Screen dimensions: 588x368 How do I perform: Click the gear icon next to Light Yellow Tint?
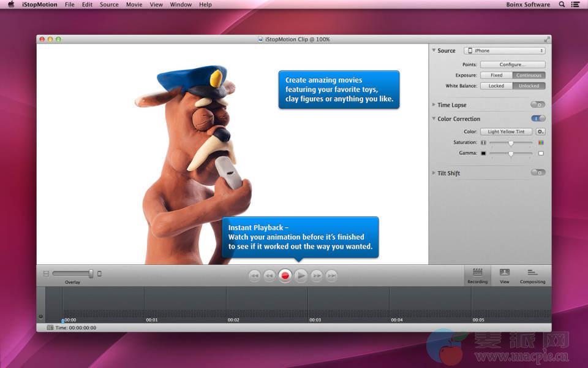[x=540, y=131]
